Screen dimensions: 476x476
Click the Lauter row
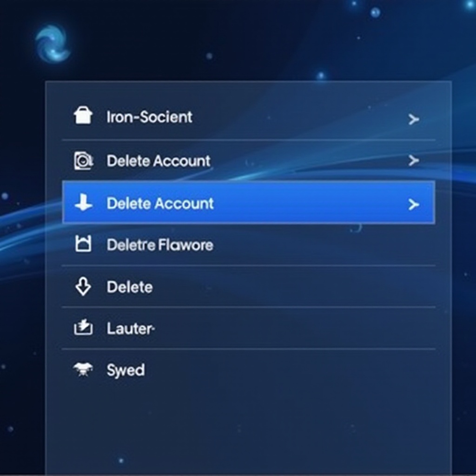pyautogui.click(x=129, y=328)
